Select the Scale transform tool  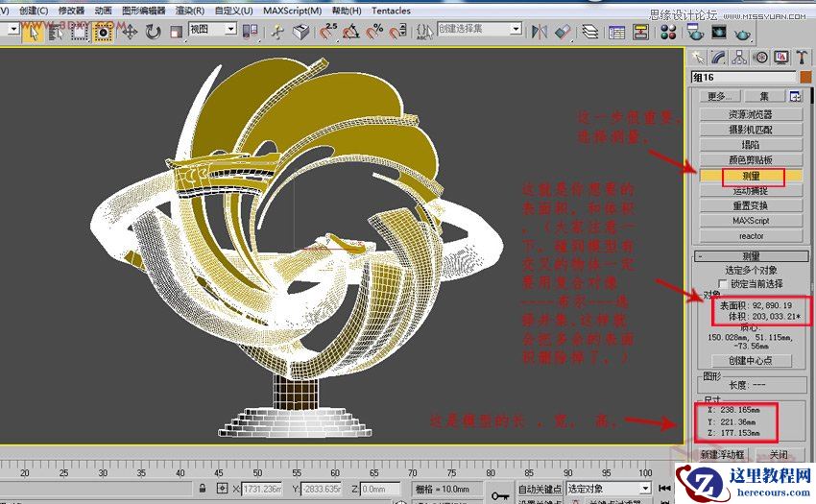176,33
